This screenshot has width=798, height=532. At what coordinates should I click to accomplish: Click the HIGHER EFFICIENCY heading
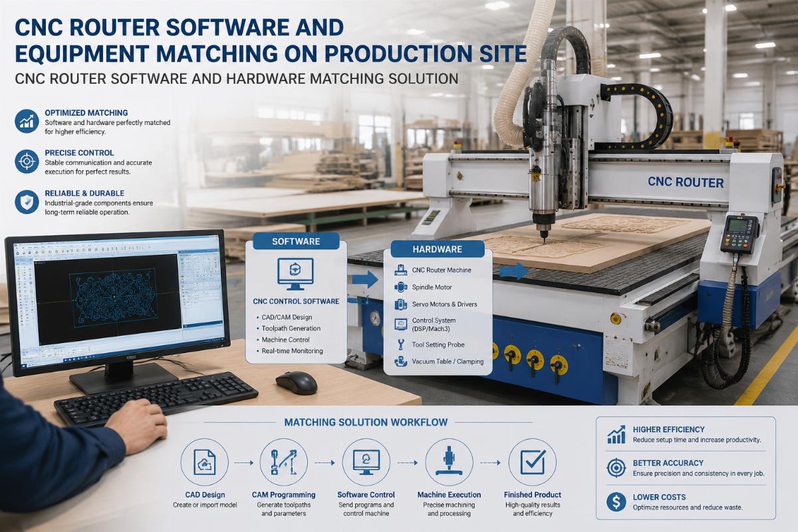point(668,430)
